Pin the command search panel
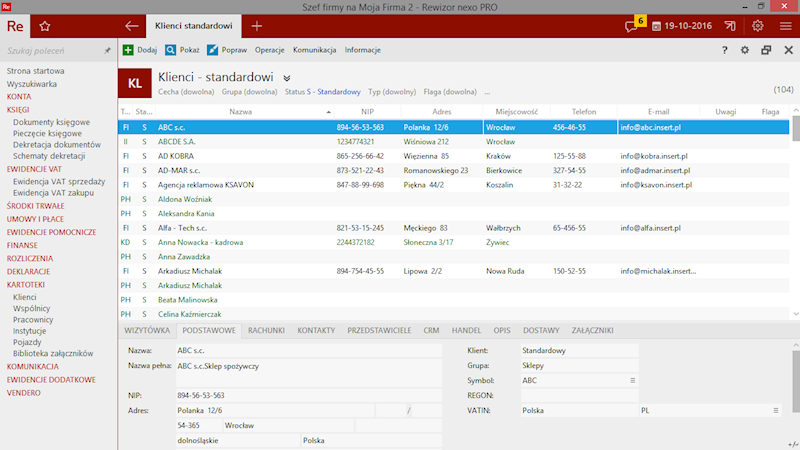Screen dimensions: 800x450 coord(107,51)
